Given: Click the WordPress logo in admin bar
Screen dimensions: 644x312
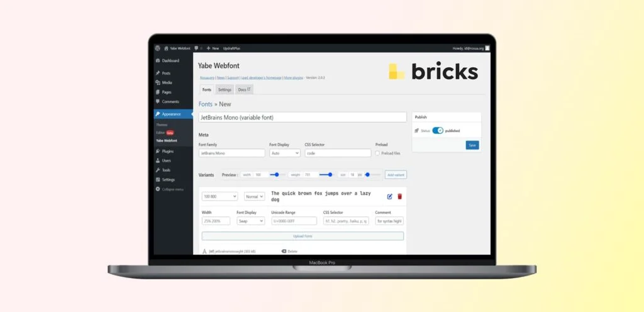Looking at the screenshot, I should pyautogui.click(x=158, y=48).
